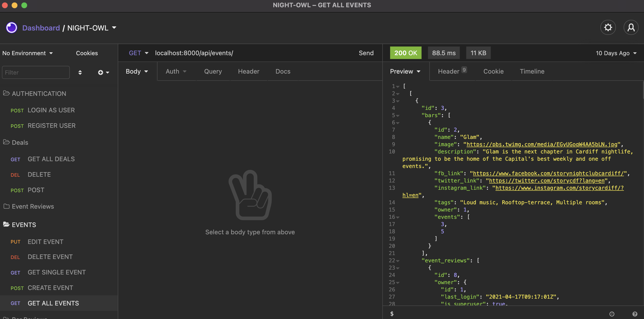Collapse the "event_reviews" fold arrow on line 22
This screenshot has width=644, height=319.
pyautogui.click(x=398, y=261)
